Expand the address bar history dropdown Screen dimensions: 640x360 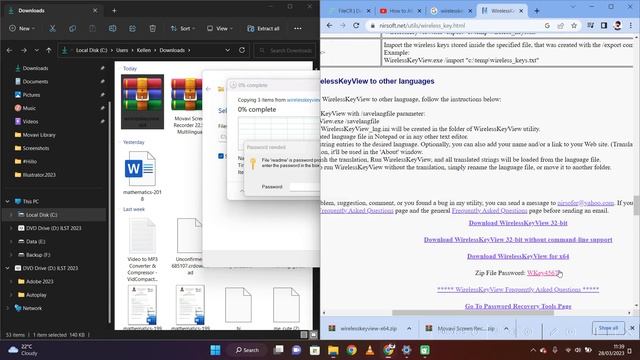227,50
